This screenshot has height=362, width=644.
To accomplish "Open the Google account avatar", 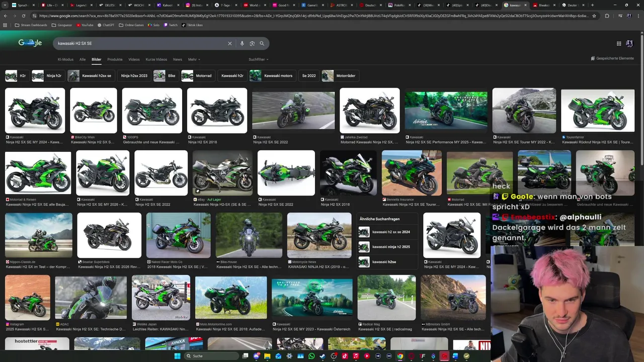I will (x=629, y=43).
